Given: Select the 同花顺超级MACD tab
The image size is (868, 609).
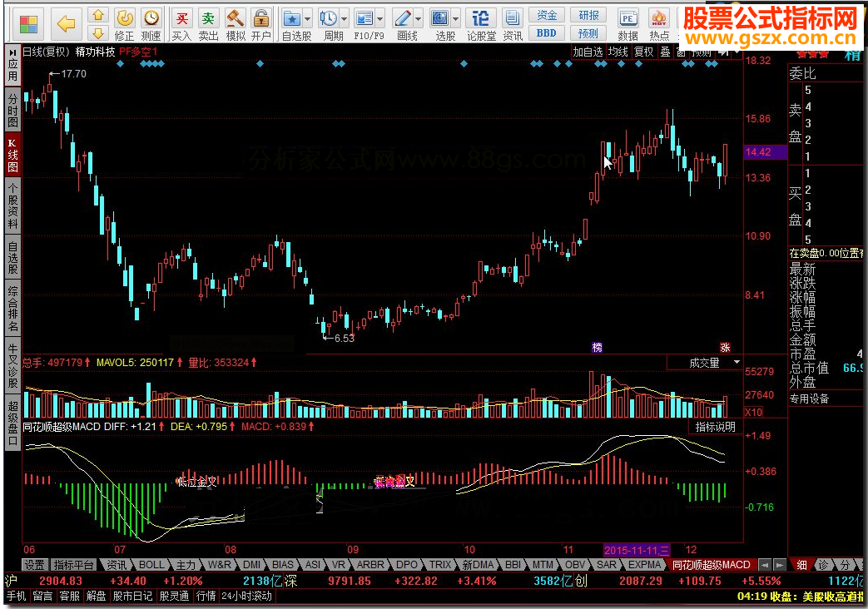Looking at the screenshot, I should point(712,565).
